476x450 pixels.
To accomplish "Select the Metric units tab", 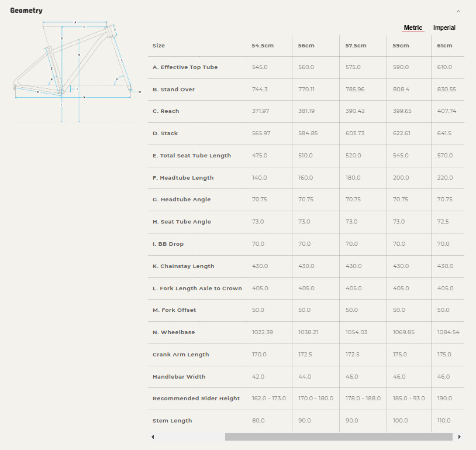I will (x=413, y=28).
